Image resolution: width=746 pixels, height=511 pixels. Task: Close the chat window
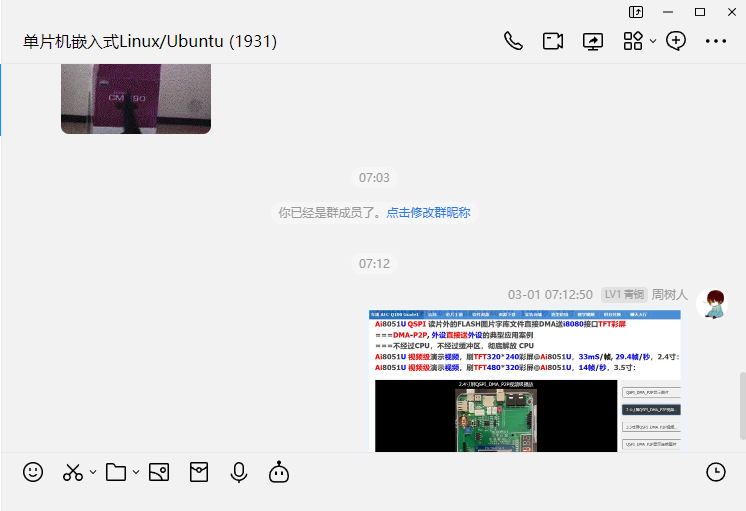coord(732,12)
